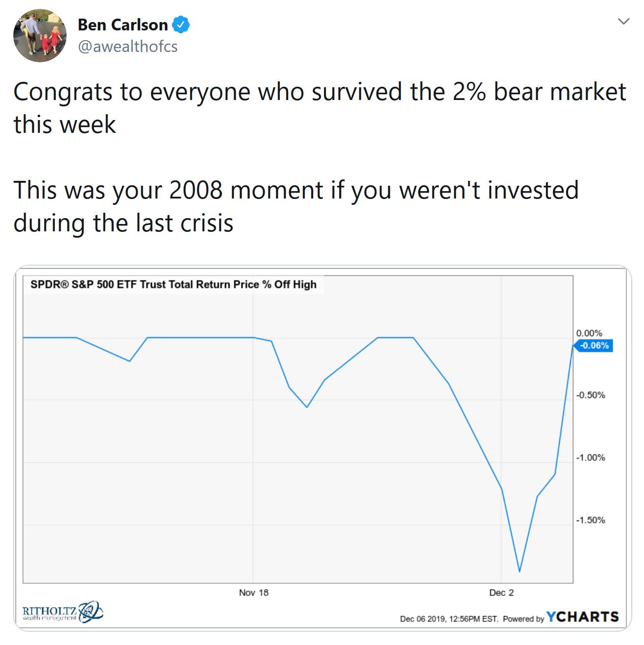644x645 pixels.
Task: Click the 'Powered by' text near YCHARTS
Action: point(523,619)
